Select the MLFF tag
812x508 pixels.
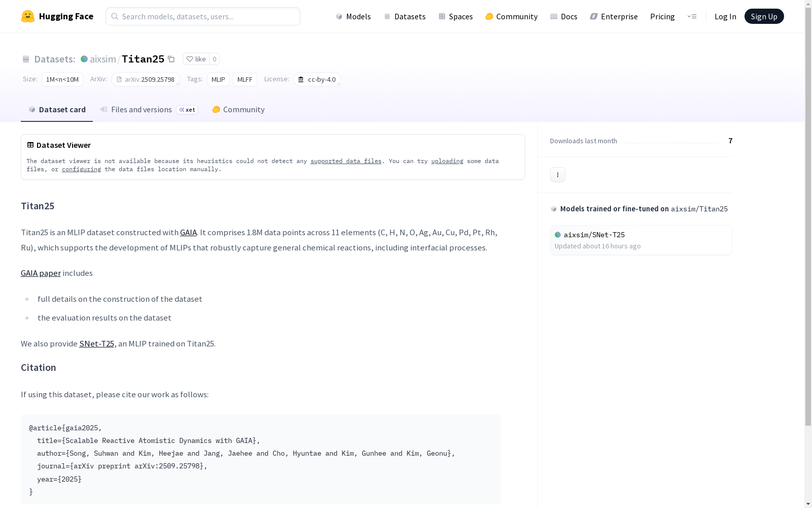coord(245,79)
